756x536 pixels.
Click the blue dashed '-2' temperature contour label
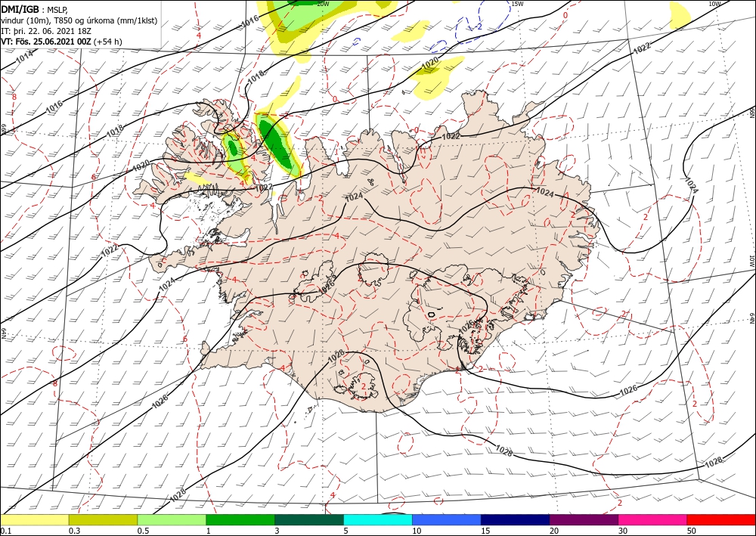pos(479,26)
